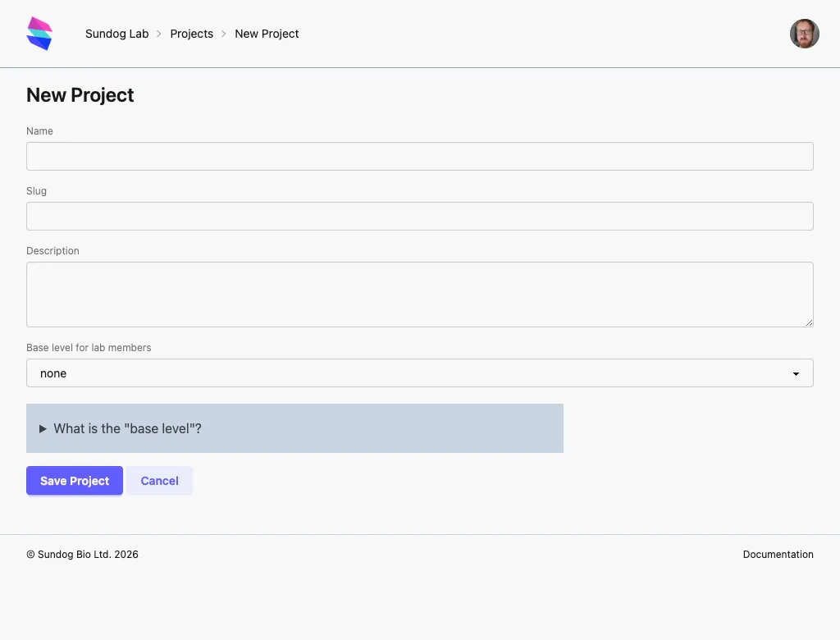
Task: Click into the Name field
Action: click(420, 156)
